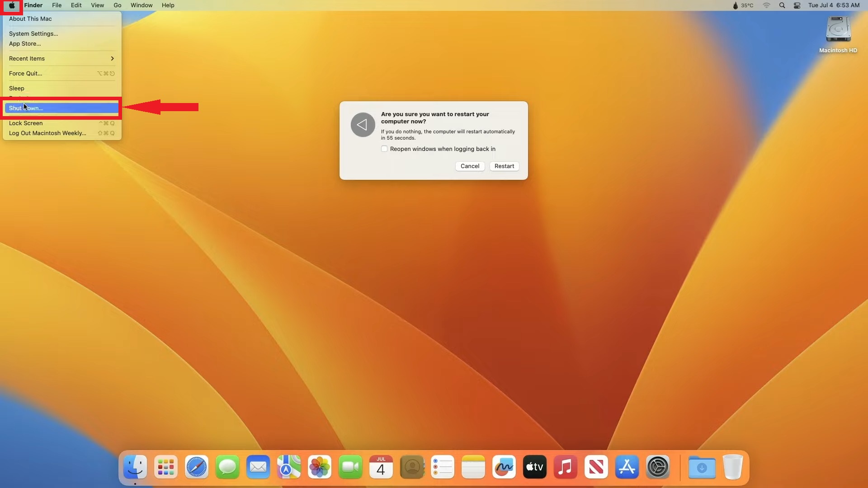Click Force Quit in Apple menu
Viewport: 868px width, 488px height.
click(25, 73)
